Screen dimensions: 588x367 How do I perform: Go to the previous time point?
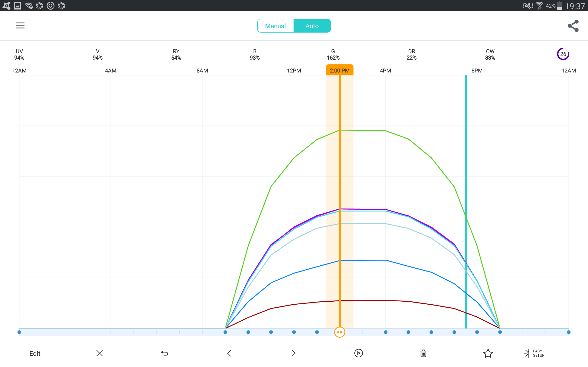pos(229,353)
